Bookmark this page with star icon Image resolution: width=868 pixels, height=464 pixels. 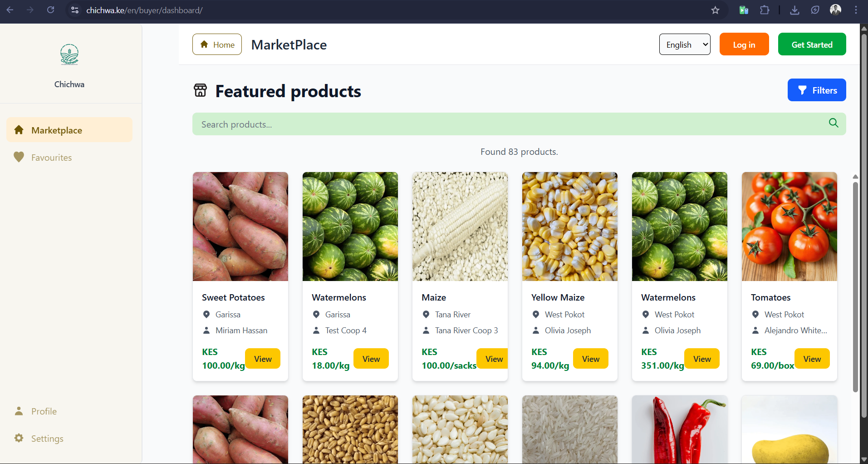pos(715,10)
